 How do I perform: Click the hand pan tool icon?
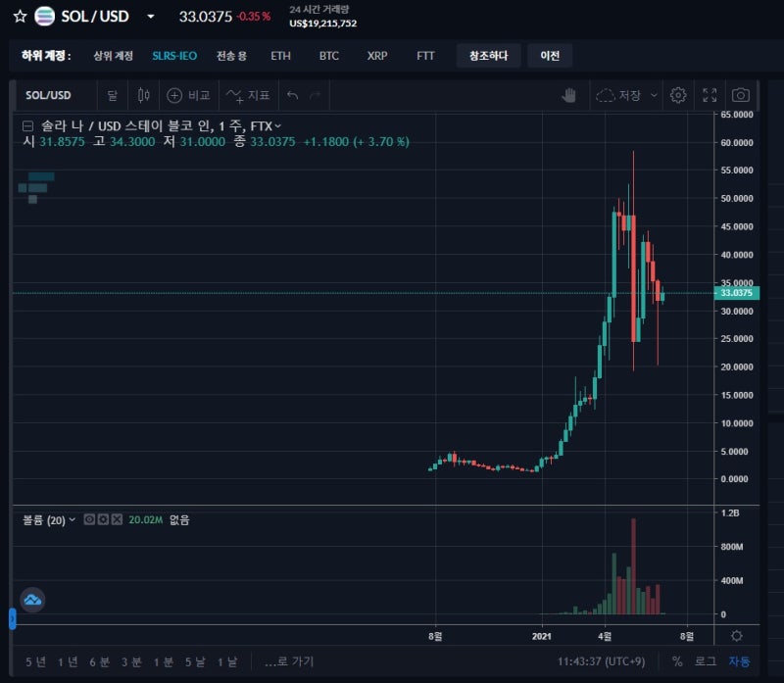pyautogui.click(x=569, y=95)
